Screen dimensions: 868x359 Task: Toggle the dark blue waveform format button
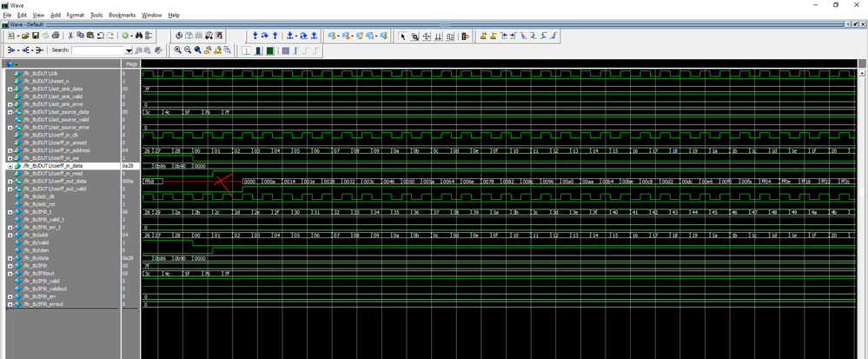click(x=259, y=50)
